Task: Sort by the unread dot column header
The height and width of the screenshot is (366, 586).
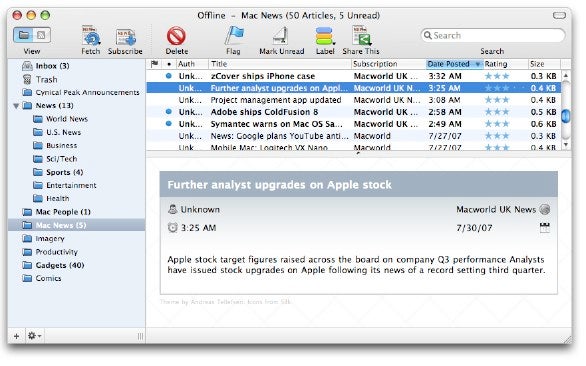Action: 169,64
